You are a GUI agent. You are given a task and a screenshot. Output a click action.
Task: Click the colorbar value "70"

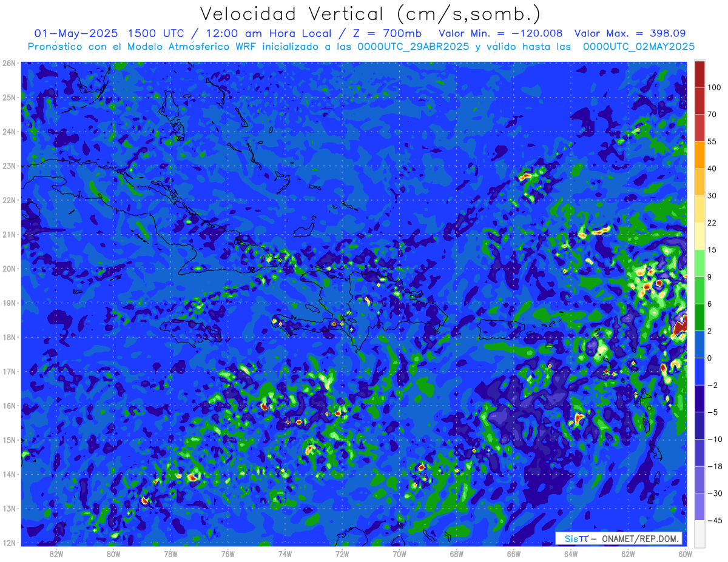712,114
